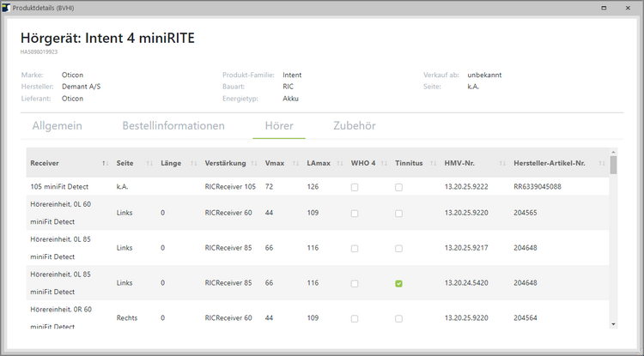The width and height of the screenshot is (644, 356).
Task: Tick WHO 4 checkbox in row 204564
Action: [355, 318]
